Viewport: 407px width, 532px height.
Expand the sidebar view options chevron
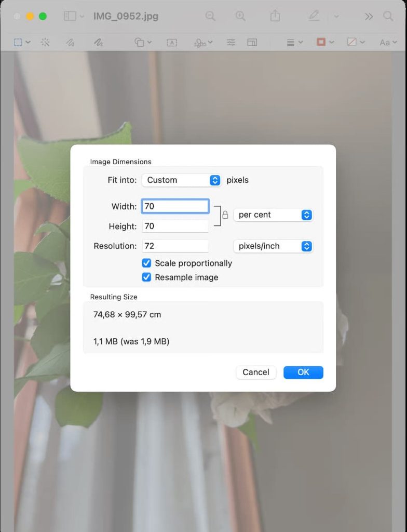point(82,16)
